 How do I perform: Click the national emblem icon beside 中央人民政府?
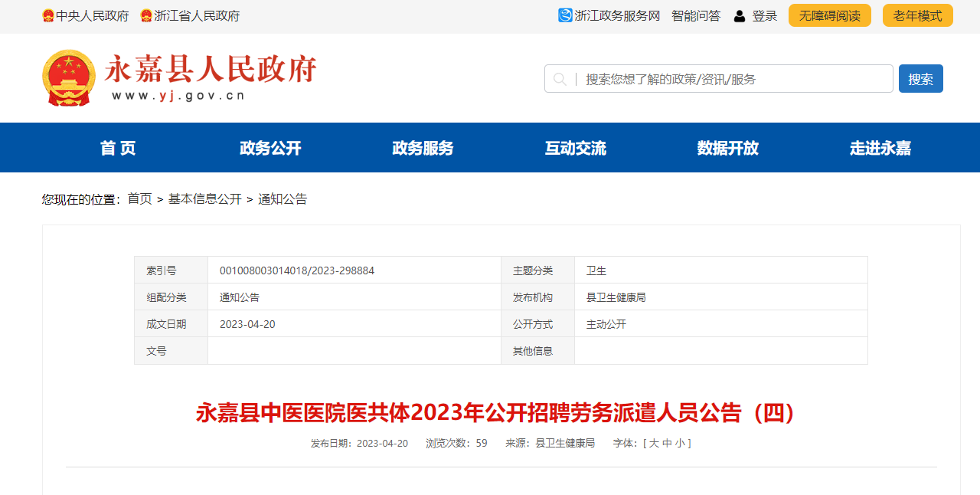48,16
